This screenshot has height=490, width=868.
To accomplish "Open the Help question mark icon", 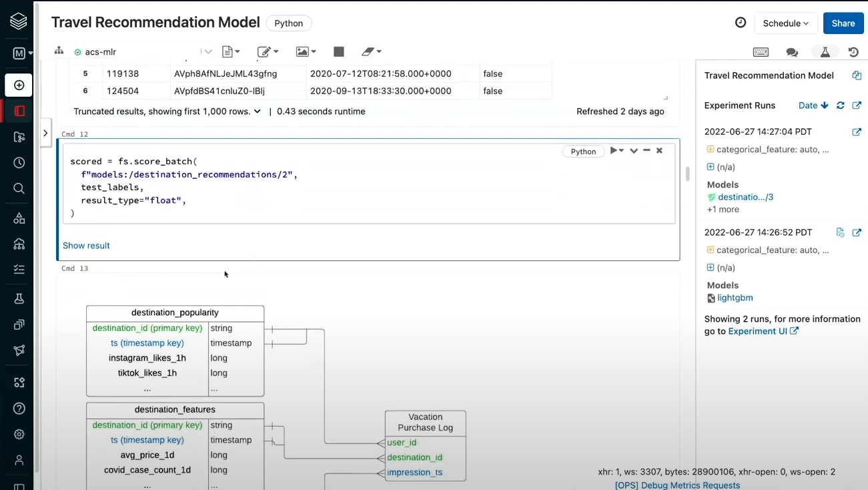I will [19, 408].
